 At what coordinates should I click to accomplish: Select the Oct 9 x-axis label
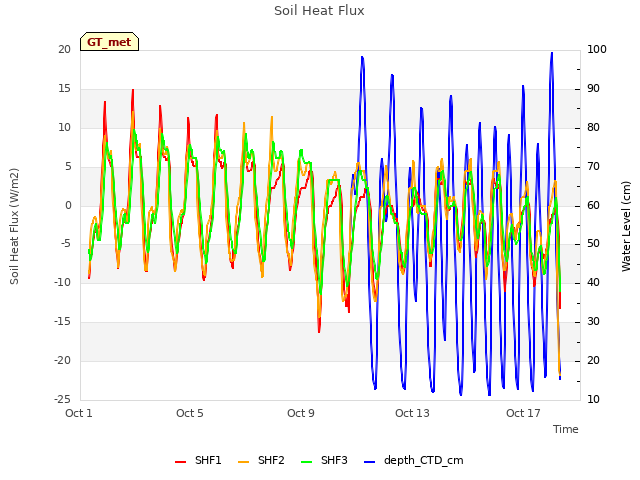pyautogui.click(x=301, y=413)
